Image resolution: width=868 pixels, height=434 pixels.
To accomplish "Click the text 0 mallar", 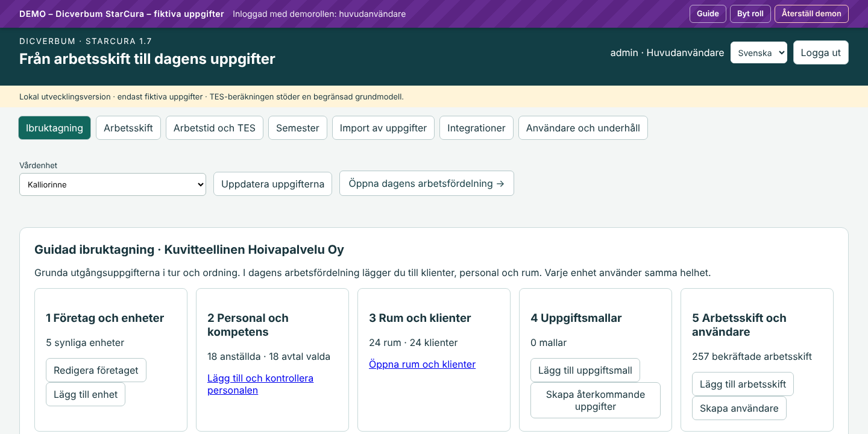I will [x=549, y=342].
